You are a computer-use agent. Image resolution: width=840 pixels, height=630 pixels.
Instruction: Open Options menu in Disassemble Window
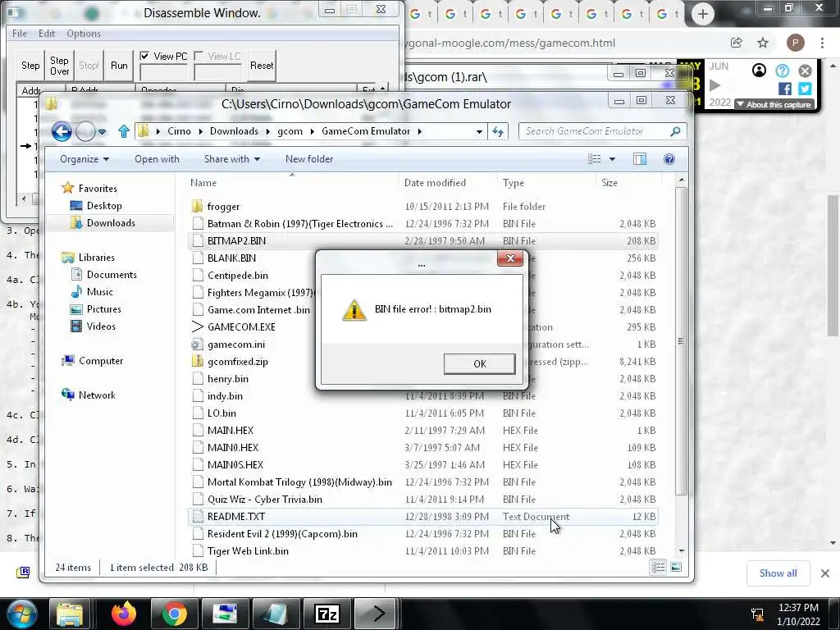pyautogui.click(x=84, y=34)
